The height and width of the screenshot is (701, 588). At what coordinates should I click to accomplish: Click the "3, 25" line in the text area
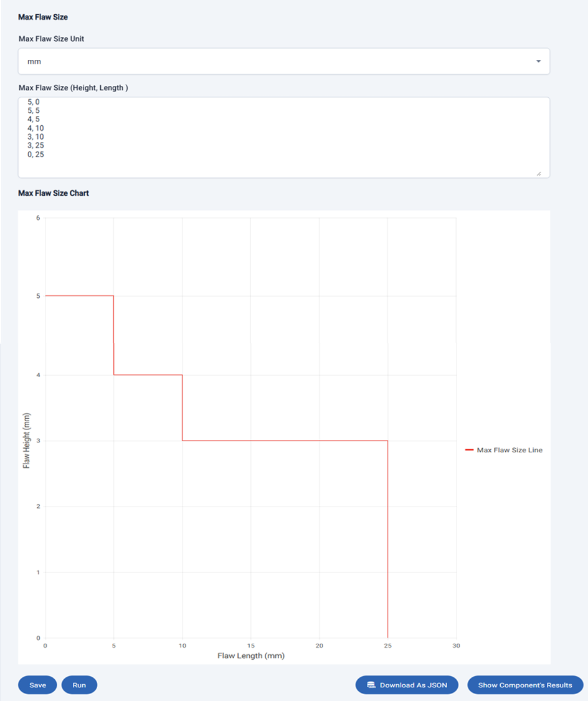pyautogui.click(x=36, y=145)
